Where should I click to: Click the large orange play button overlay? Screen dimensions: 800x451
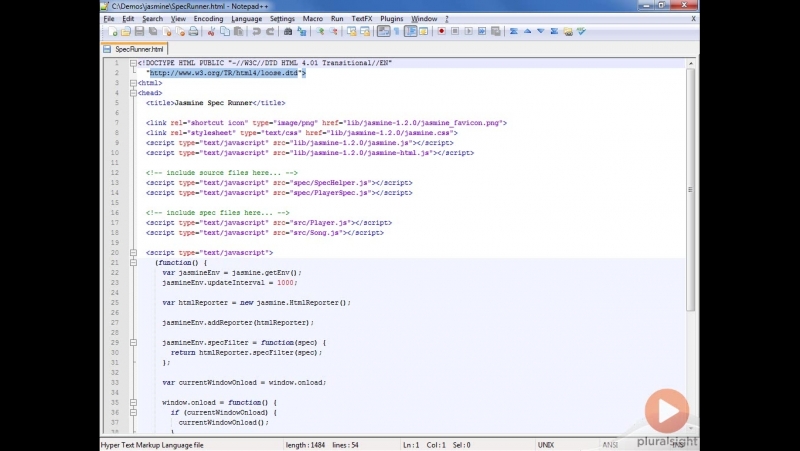click(666, 411)
